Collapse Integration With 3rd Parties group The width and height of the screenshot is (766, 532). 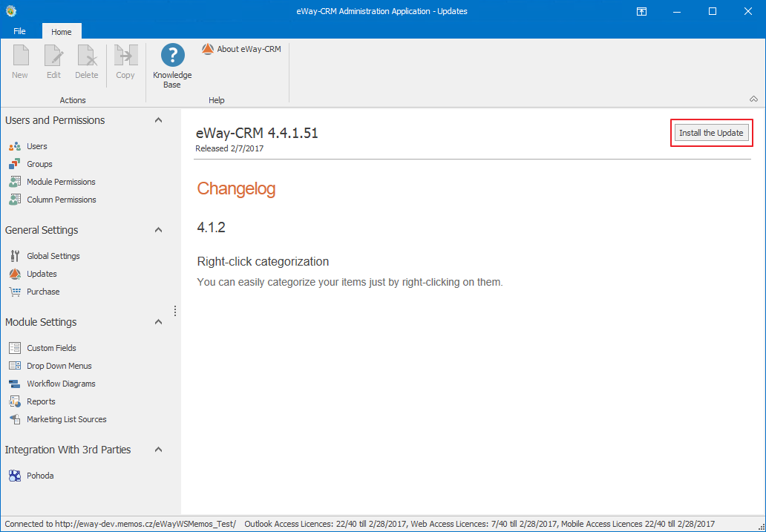coord(158,450)
